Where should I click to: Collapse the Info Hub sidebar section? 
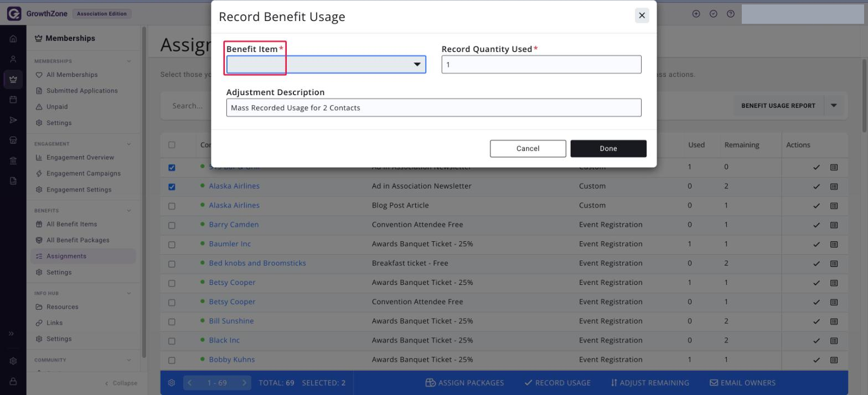(x=129, y=293)
